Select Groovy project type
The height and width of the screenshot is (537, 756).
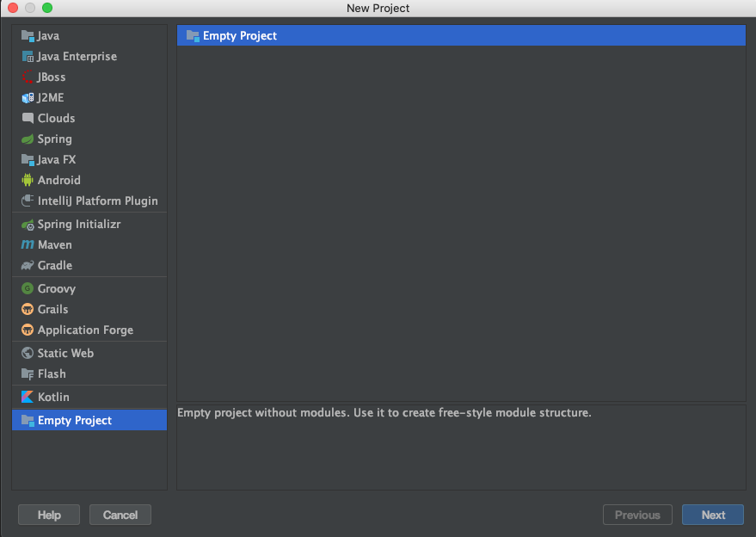coord(89,288)
